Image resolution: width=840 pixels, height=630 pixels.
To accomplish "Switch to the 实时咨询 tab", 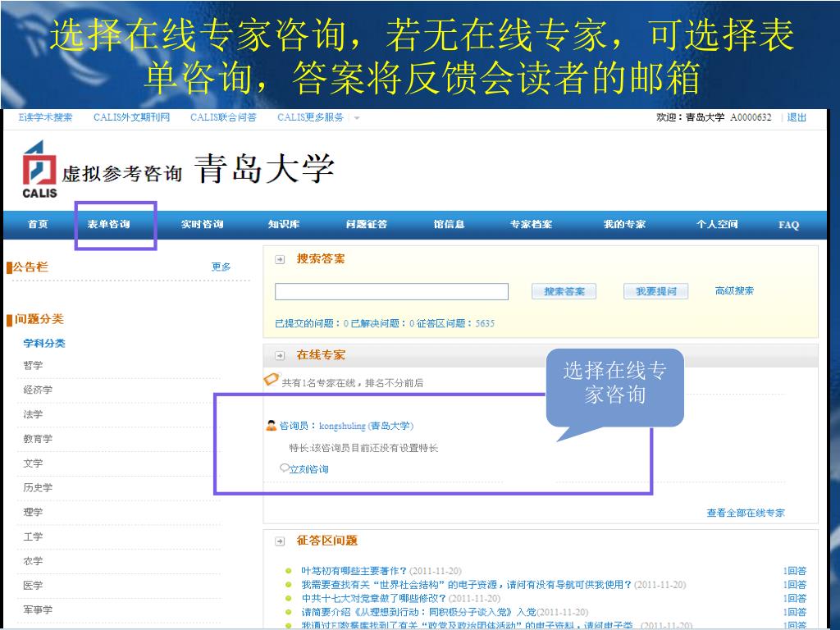I will pyautogui.click(x=202, y=225).
